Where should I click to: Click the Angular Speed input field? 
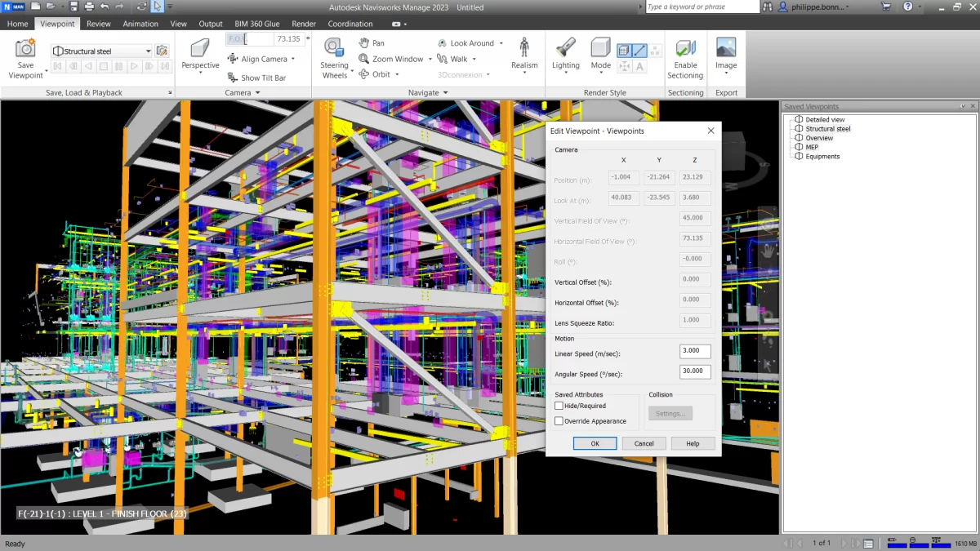(x=695, y=371)
